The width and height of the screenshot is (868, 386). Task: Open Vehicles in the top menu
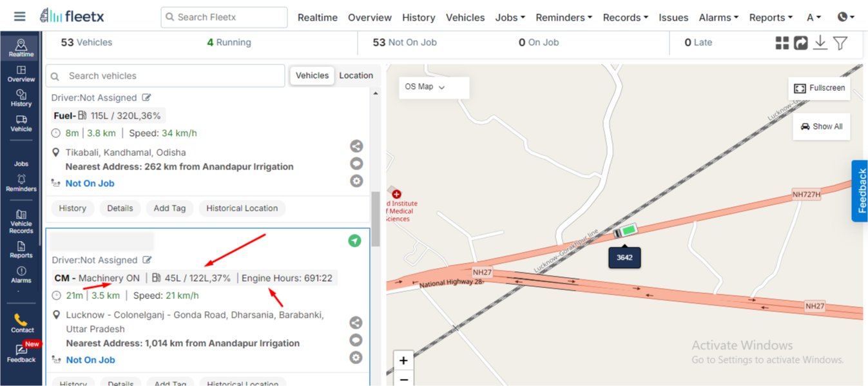465,17
